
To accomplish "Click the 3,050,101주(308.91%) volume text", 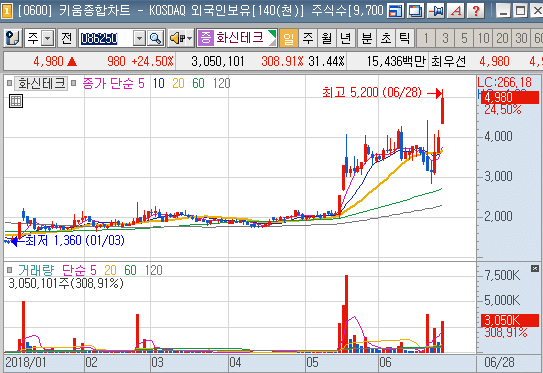I will pos(66,283).
